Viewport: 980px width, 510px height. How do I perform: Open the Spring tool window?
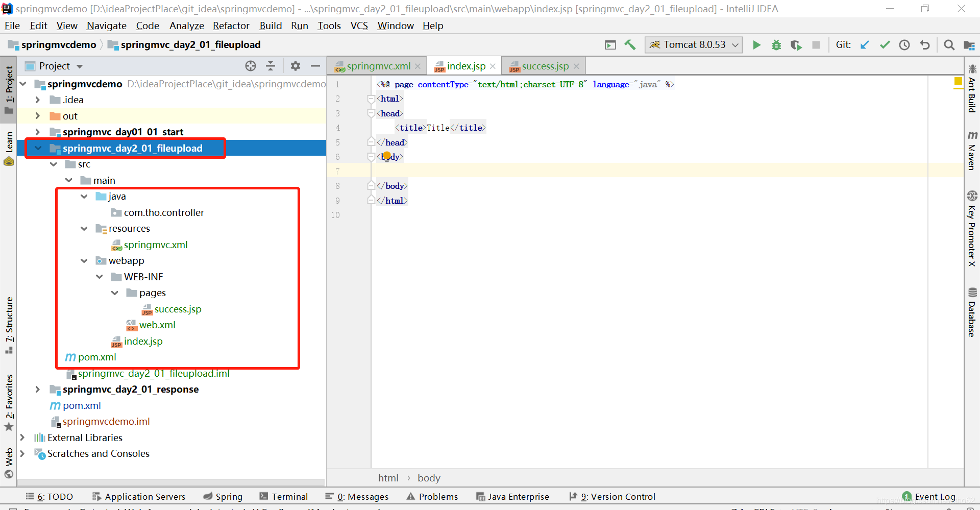click(223, 496)
